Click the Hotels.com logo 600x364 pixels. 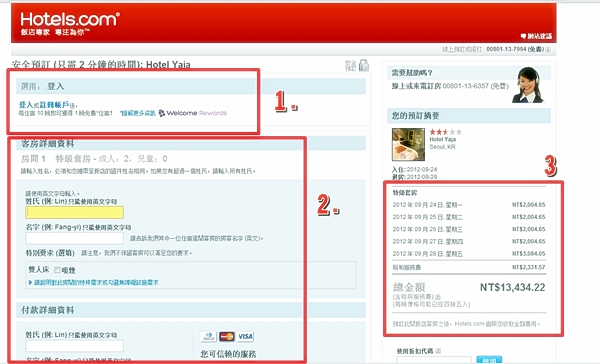click(x=70, y=23)
